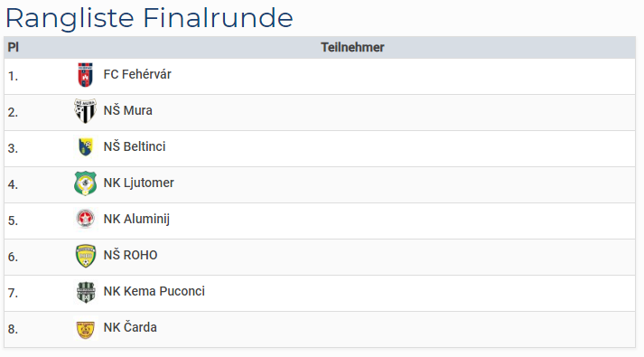Open the FC Fehérvár team link
The width and height of the screenshot is (644, 357).
[137, 74]
